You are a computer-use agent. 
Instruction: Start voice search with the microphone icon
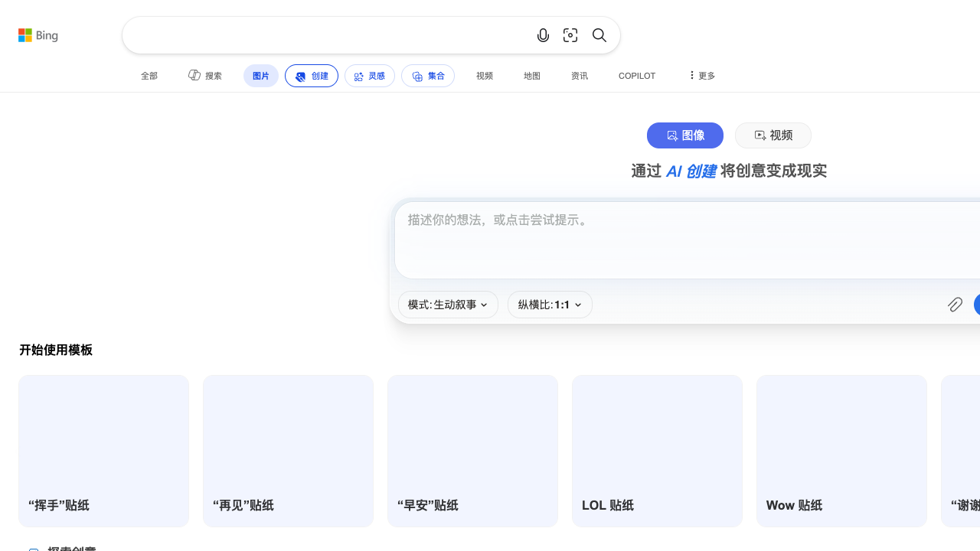click(x=543, y=35)
